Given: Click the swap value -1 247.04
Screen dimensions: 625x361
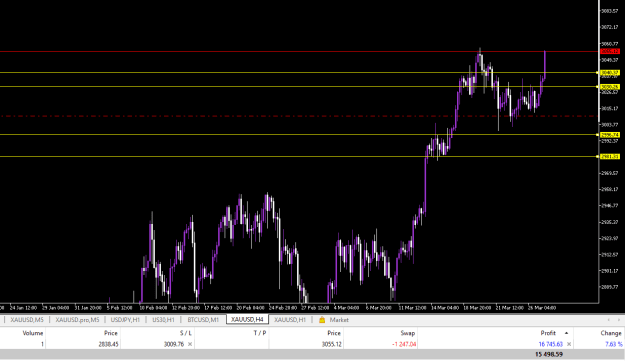Looking at the screenshot, I should [x=404, y=344].
